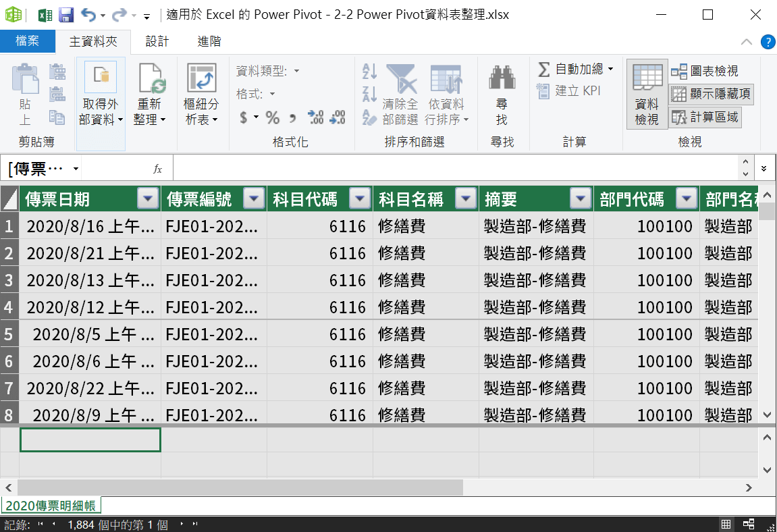Click 建立 KPI button
Image resolution: width=777 pixels, height=532 pixels.
point(569,90)
